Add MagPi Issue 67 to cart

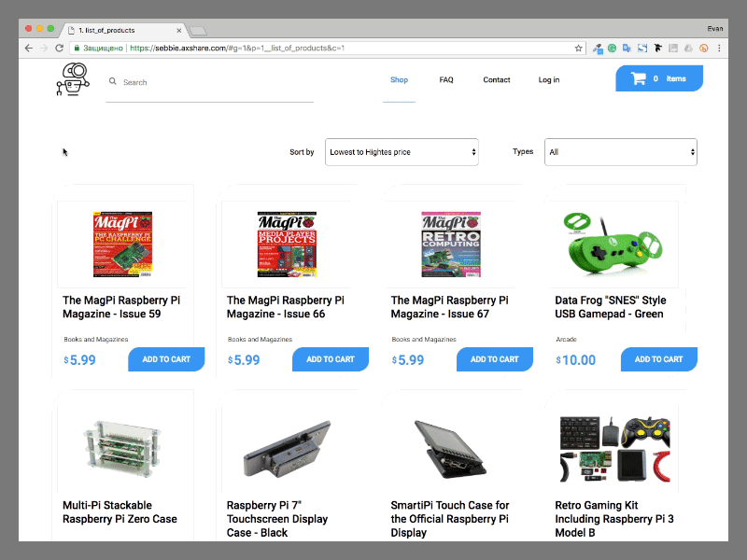495,359
